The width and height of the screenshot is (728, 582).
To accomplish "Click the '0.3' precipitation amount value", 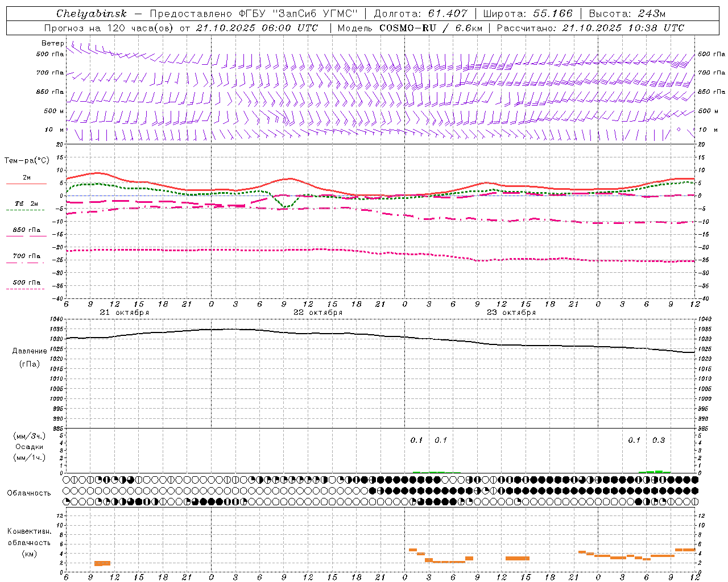I will click(x=659, y=440).
